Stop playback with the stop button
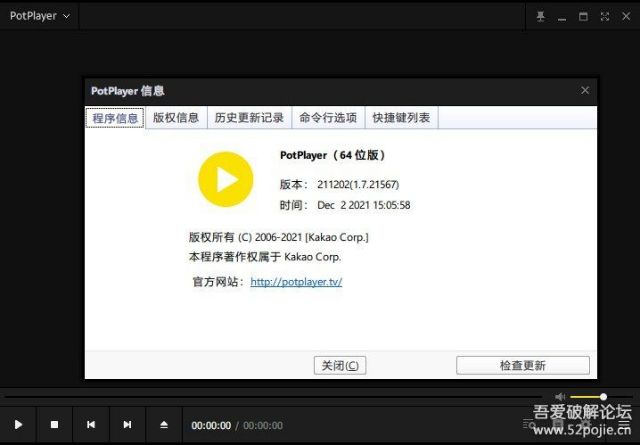The width and height of the screenshot is (640, 445). point(54,425)
